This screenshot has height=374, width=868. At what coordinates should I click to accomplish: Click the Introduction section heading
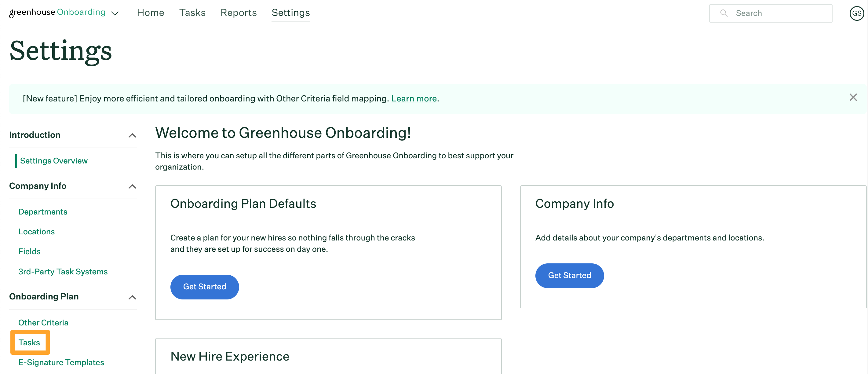(x=35, y=135)
